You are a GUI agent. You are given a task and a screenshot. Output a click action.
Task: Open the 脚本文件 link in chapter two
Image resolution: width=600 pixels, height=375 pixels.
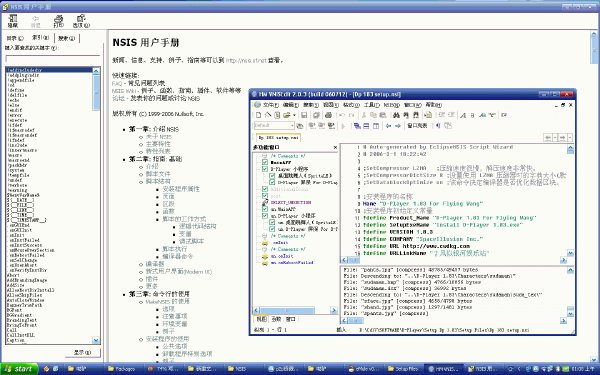158,174
